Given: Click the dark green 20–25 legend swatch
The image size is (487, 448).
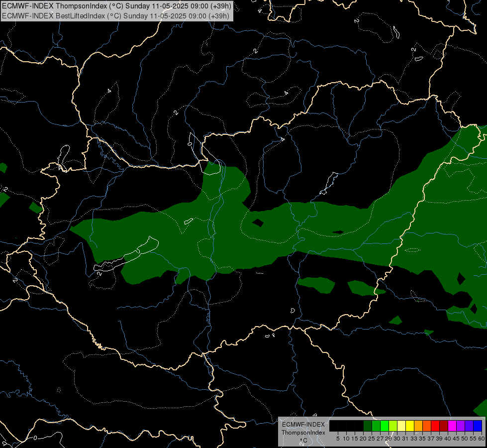Looking at the screenshot, I should [368, 426].
